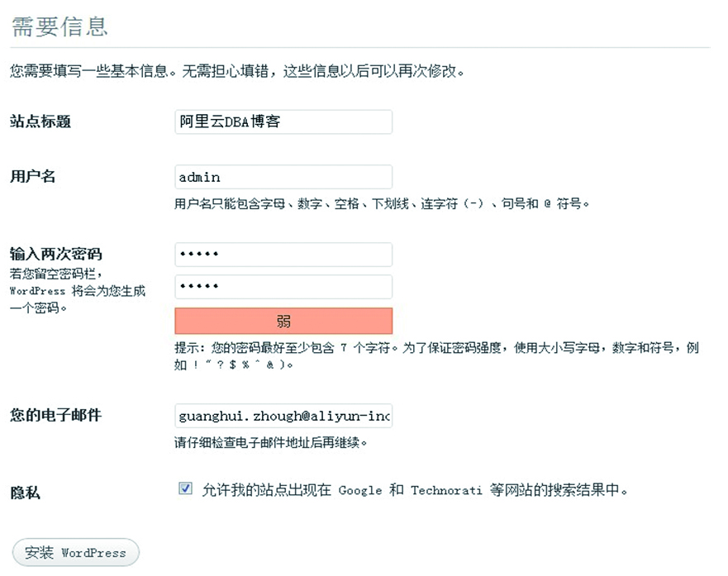Click the password hint starting with 提示
The width and height of the screenshot is (728, 576).
(x=436, y=348)
